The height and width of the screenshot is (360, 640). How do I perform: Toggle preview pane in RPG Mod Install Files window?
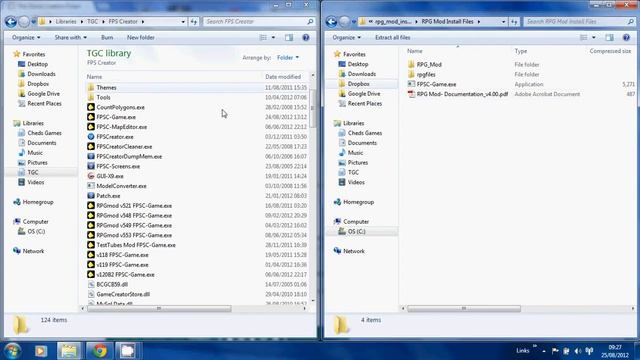click(x=609, y=38)
